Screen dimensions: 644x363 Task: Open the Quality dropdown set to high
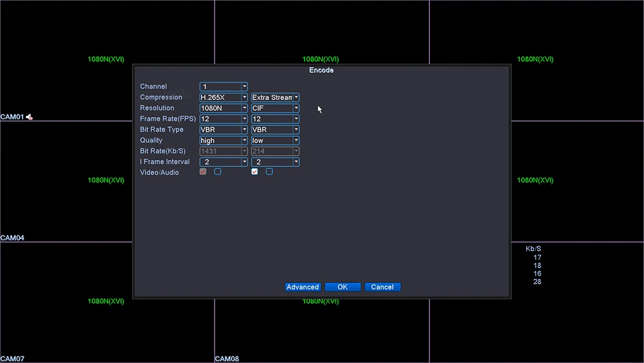(223, 140)
